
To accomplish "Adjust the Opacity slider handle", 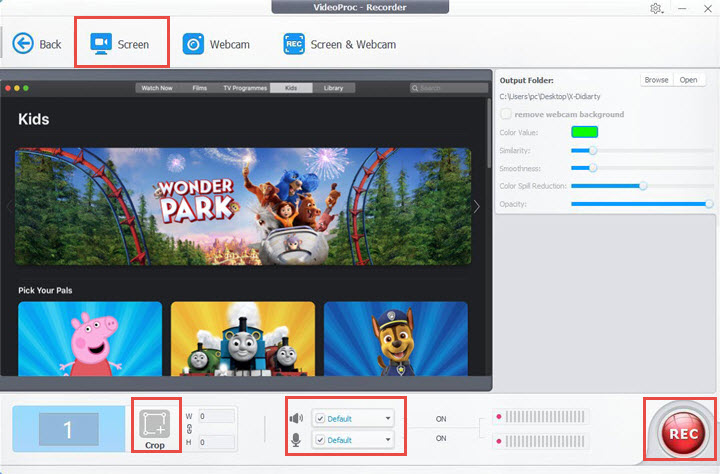I will pos(709,204).
